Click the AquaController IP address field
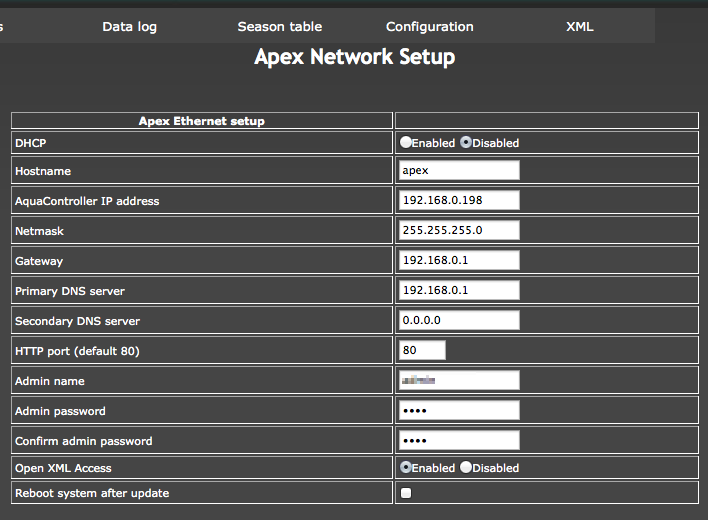Viewport: 708px width, 520px height. pos(459,200)
